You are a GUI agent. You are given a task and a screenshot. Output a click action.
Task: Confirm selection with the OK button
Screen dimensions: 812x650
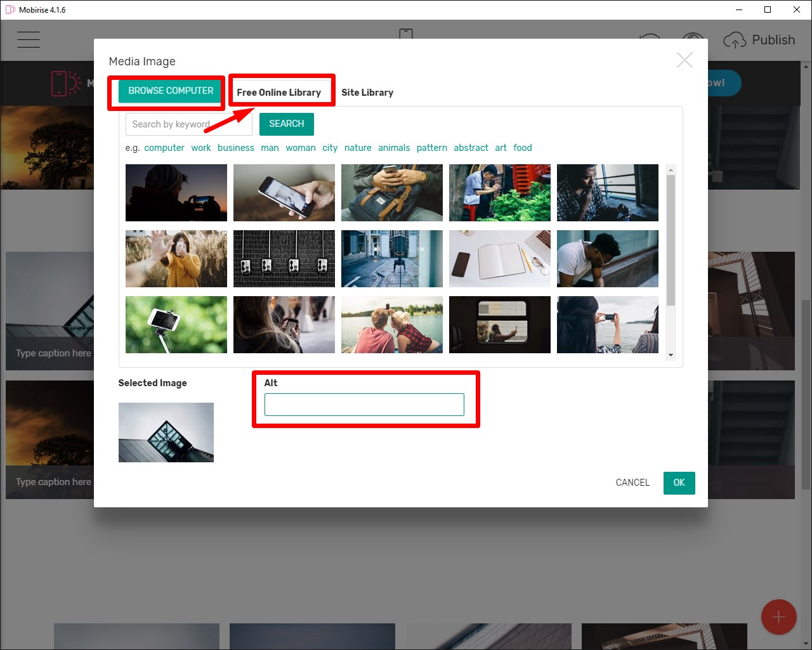pos(679,483)
